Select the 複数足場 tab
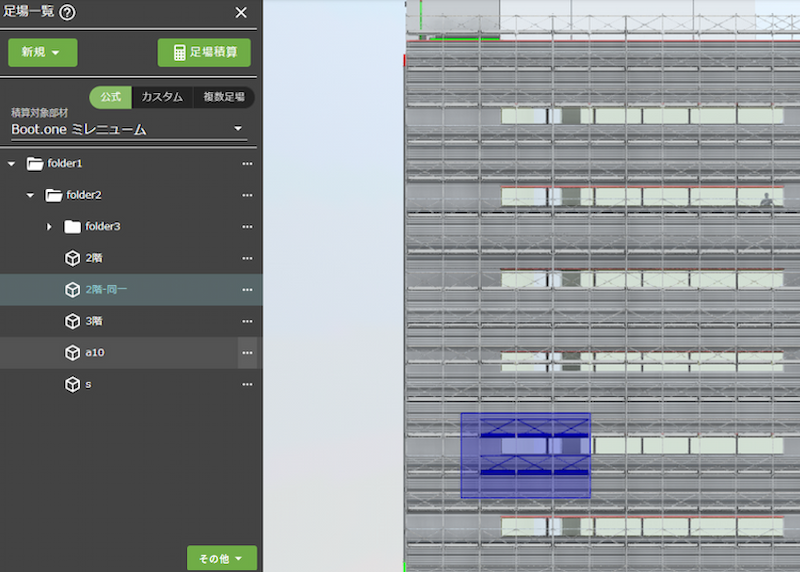 pyautogui.click(x=224, y=97)
